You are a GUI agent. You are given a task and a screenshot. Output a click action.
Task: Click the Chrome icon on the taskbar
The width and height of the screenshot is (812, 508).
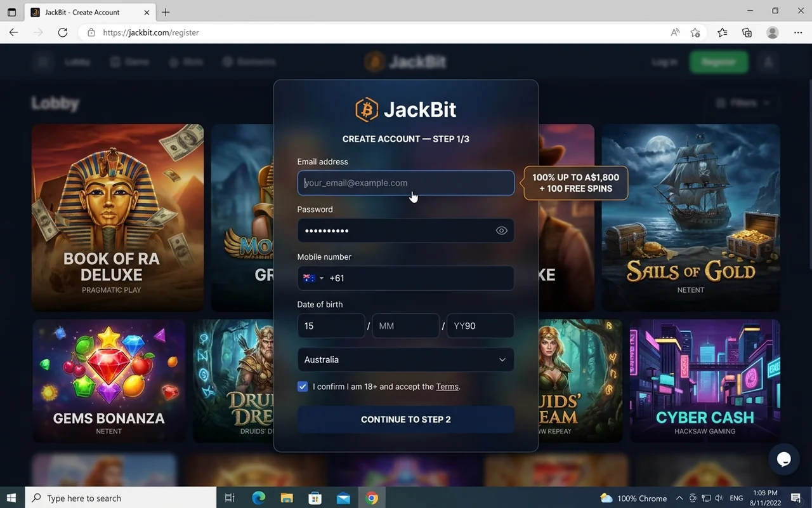[372, 498]
